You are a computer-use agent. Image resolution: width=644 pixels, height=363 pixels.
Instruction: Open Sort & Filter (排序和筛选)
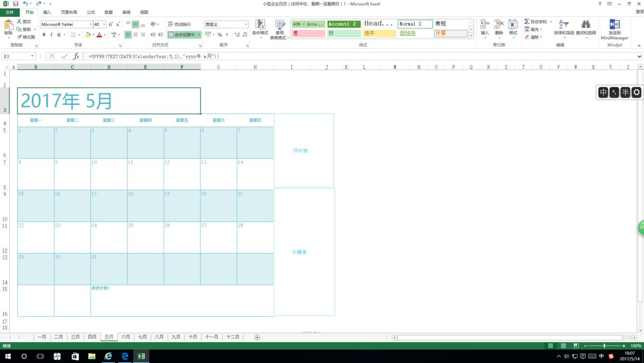pyautogui.click(x=563, y=28)
